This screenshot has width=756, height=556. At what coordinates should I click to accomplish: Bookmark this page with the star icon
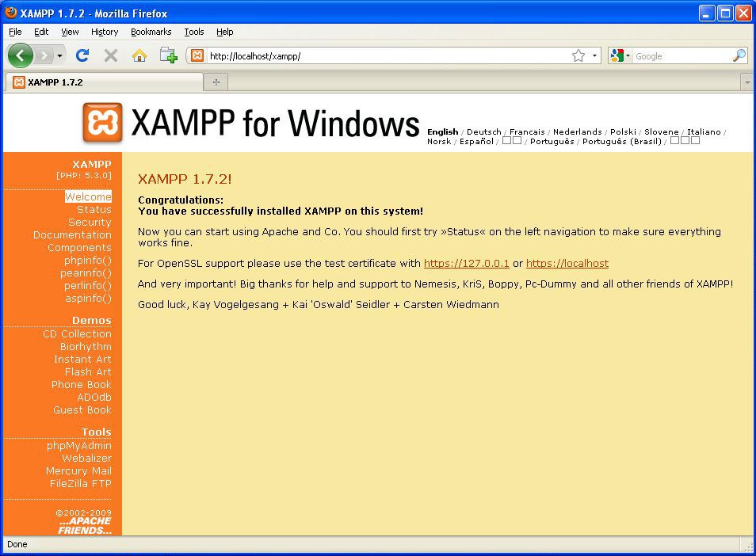pyautogui.click(x=578, y=56)
